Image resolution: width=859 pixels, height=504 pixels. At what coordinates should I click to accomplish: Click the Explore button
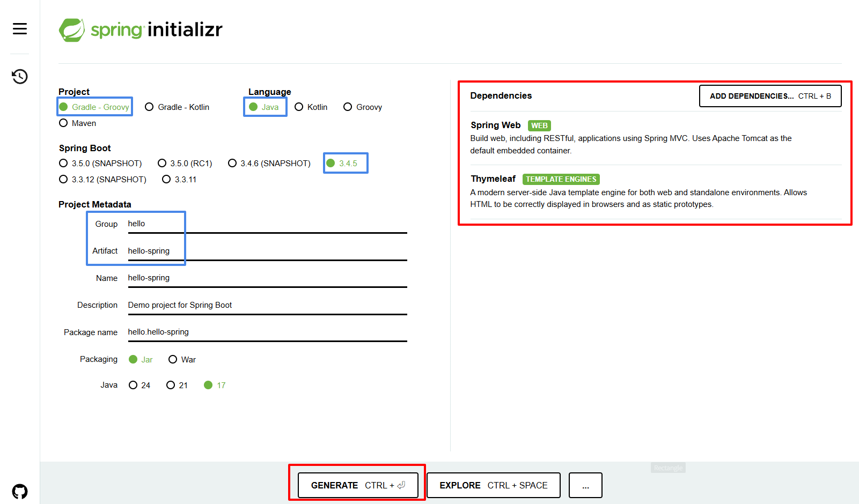(494, 485)
